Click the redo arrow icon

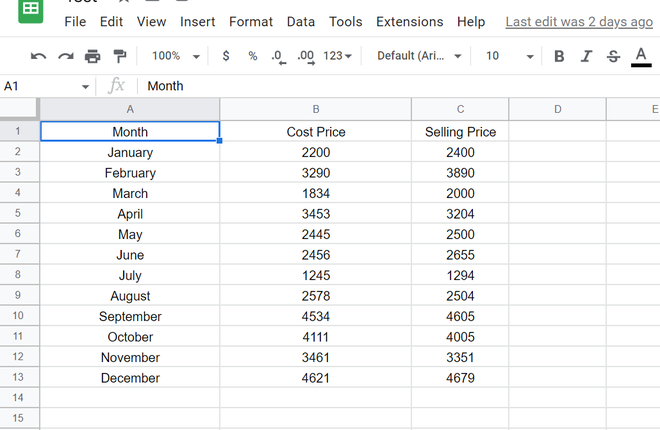click(66, 56)
